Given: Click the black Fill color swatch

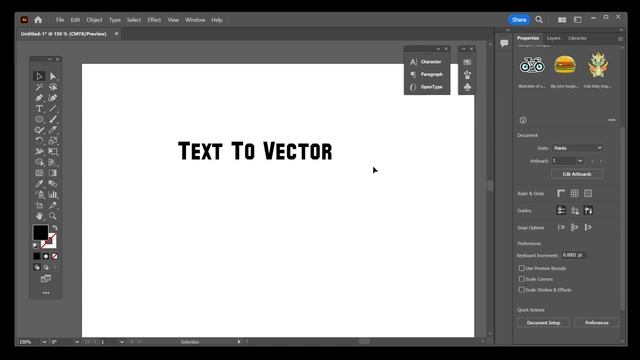Looking at the screenshot, I should [x=40, y=232].
